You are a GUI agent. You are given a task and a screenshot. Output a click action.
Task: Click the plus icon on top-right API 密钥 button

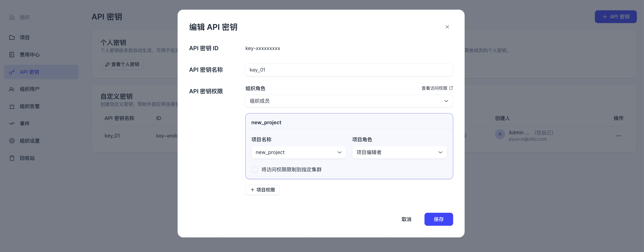pos(605,17)
